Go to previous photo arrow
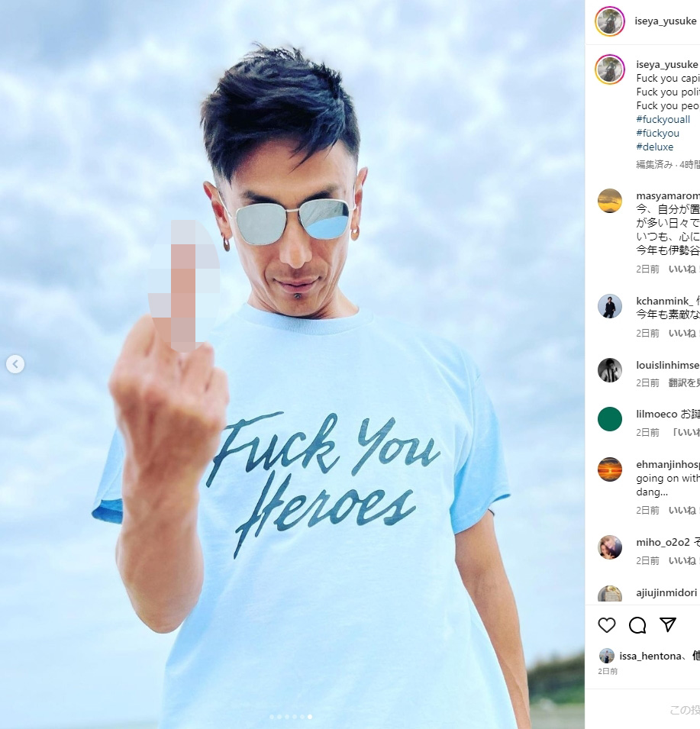The width and height of the screenshot is (700, 729). tap(15, 364)
